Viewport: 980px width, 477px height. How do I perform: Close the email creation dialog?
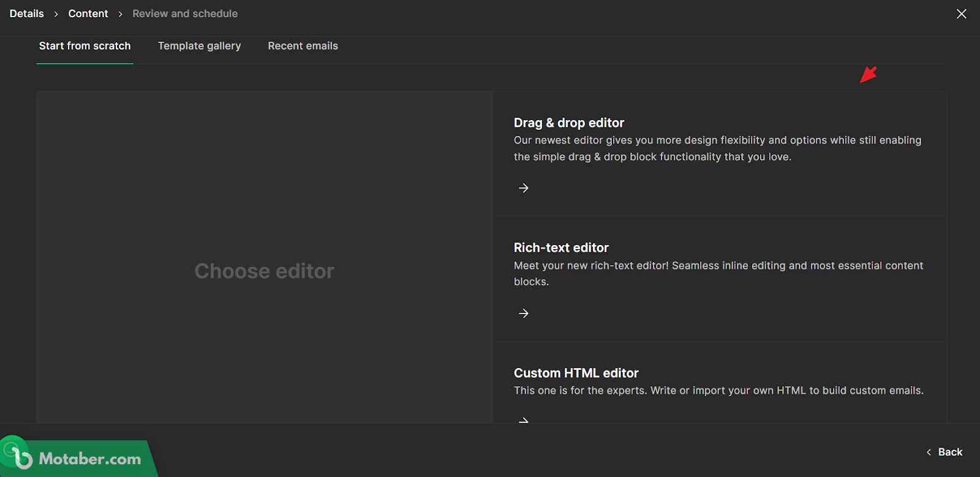click(961, 13)
